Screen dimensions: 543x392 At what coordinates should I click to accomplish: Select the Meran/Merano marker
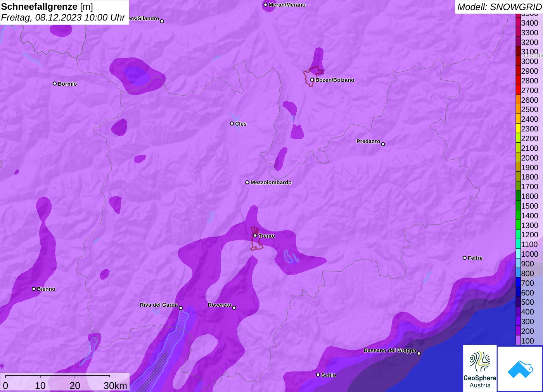pyautogui.click(x=266, y=5)
